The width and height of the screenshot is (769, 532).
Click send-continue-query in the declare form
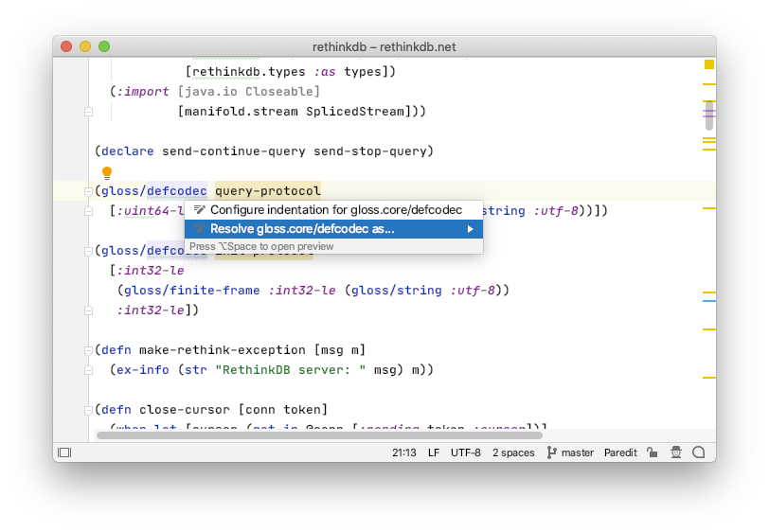233,151
